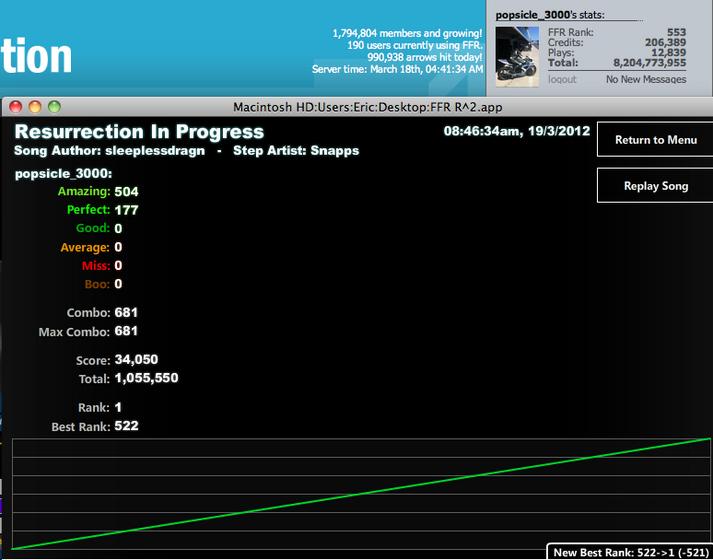Click the Amazing count 504
Screen dimensions: 713x560
tap(126, 191)
